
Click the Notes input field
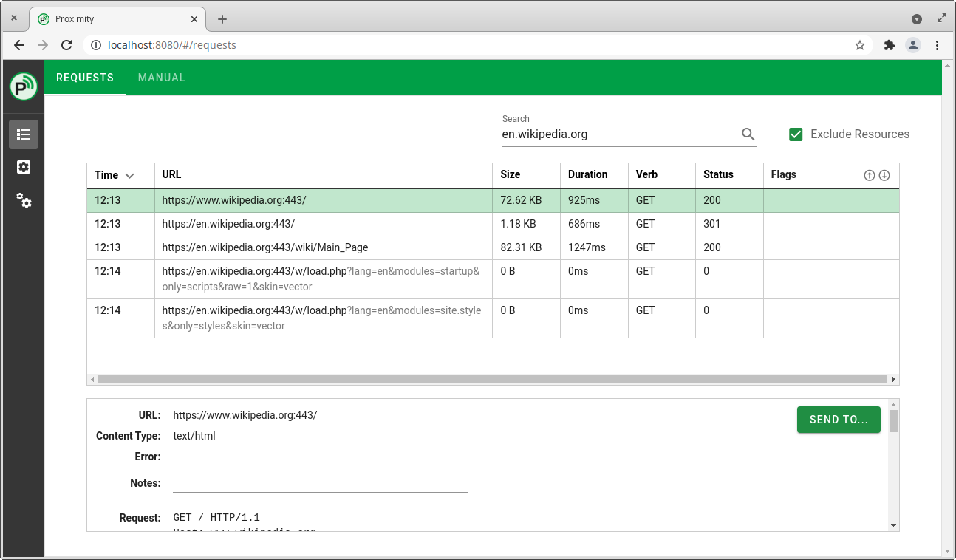pyautogui.click(x=321, y=483)
